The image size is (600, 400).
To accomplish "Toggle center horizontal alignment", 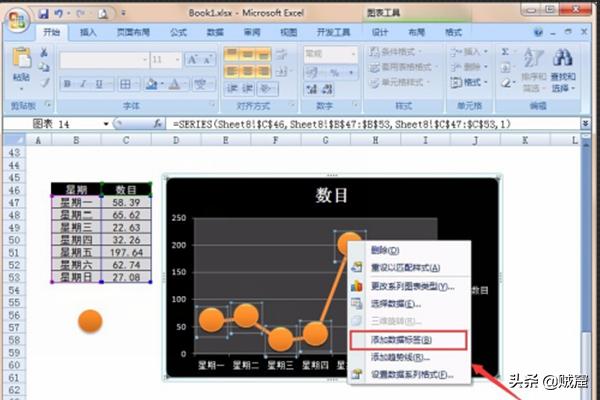I will [x=248, y=71].
